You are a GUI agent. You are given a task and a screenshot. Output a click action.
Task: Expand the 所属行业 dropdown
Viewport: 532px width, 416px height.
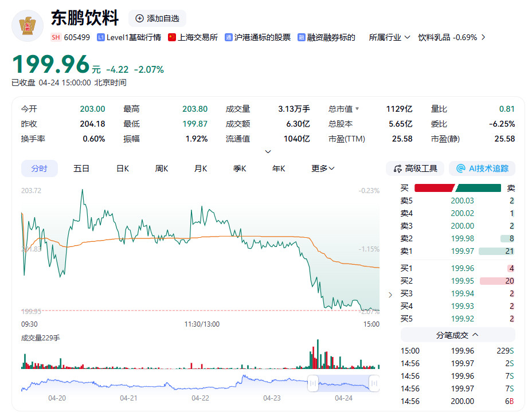coord(389,37)
